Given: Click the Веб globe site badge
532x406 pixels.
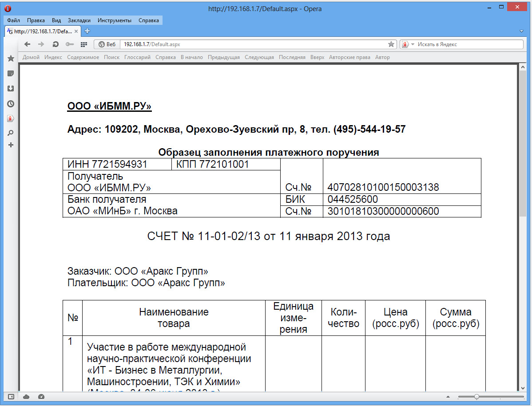Looking at the screenshot, I should 107,44.
